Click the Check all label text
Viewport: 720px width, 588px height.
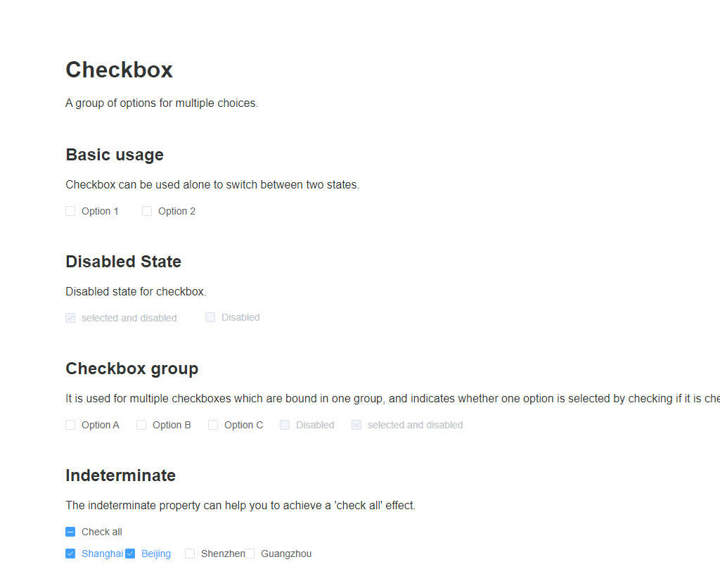[x=102, y=532]
